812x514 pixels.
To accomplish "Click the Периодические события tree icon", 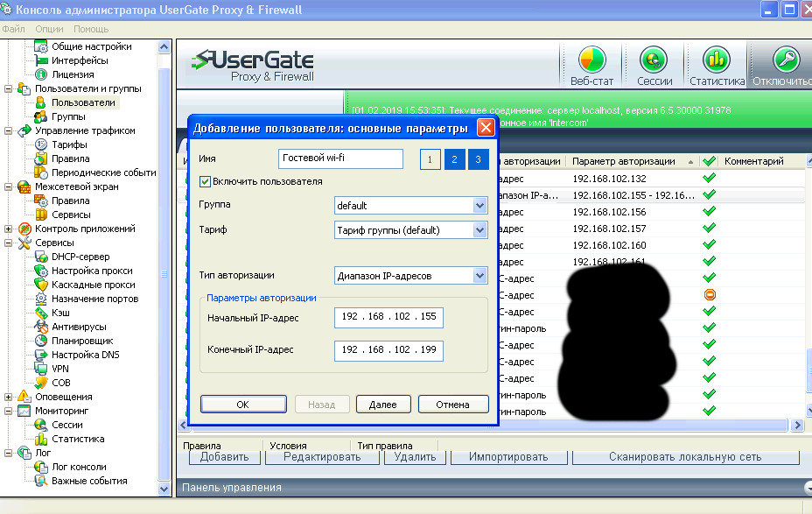I will pos(41,173).
